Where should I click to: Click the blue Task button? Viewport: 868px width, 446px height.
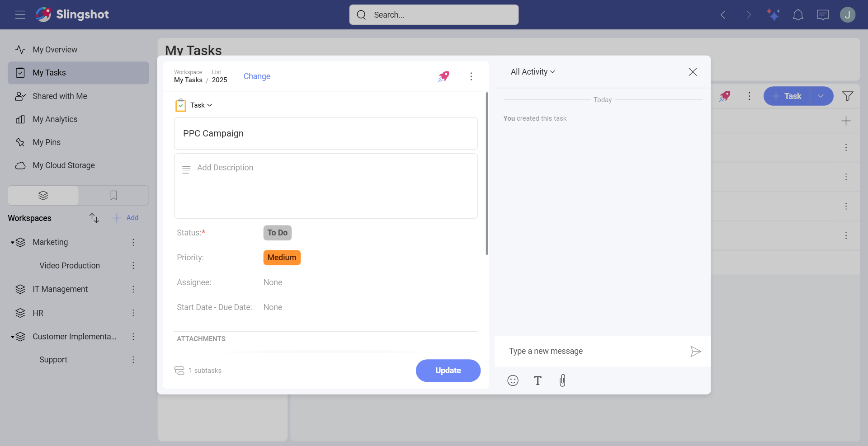click(x=787, y=96)
